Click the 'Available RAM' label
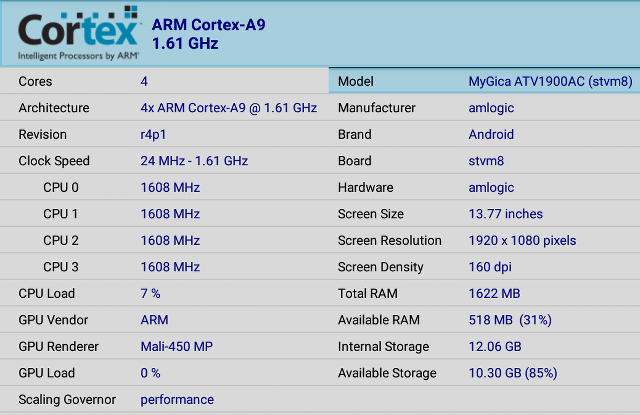This screenshot has height=415, width=640. pyautogui.click(x=379, y=320)
